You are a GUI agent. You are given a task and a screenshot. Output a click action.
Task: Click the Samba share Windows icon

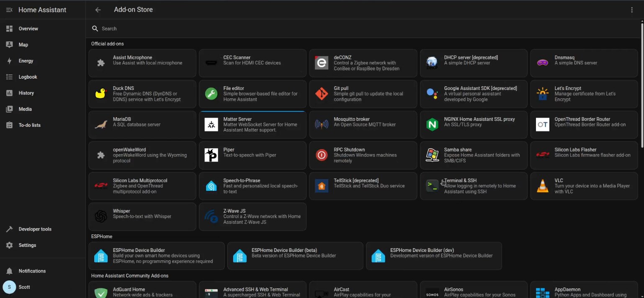pyautogui.click(x=432, y=155)
